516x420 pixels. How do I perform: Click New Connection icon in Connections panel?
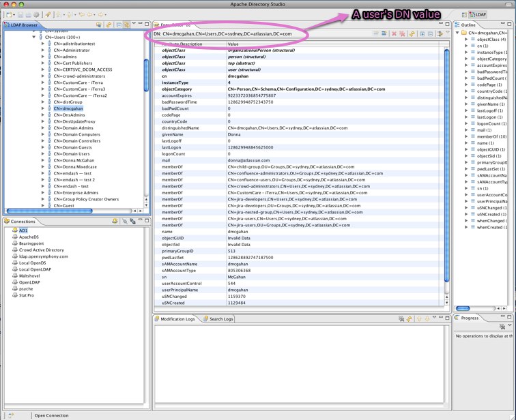click(x=116, y=222)
